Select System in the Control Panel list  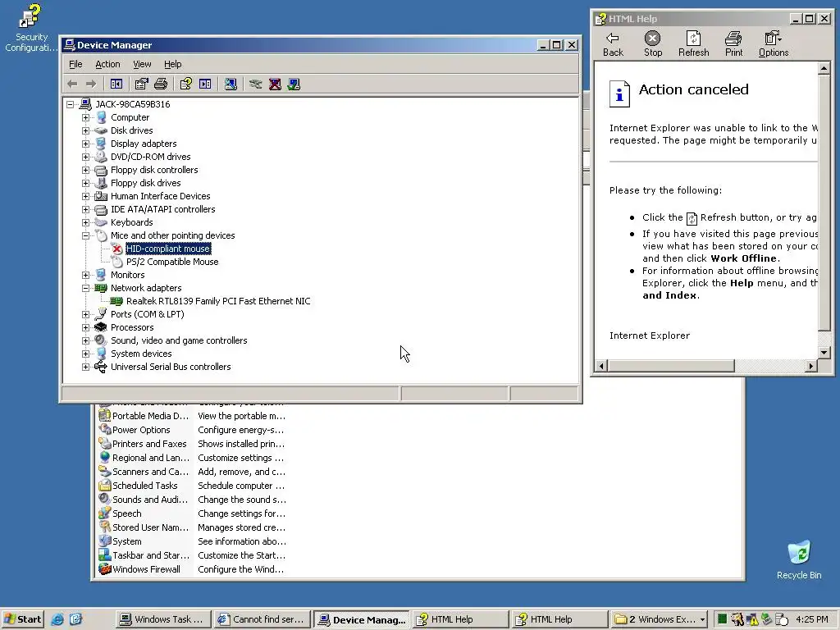click(x=126, y=541)
